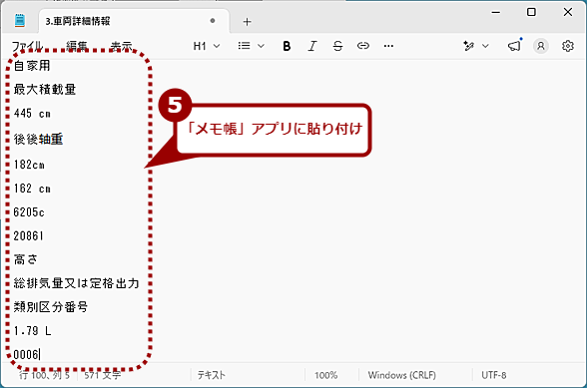Click the text line 総排気量又は定格出力

click(76, 283)
